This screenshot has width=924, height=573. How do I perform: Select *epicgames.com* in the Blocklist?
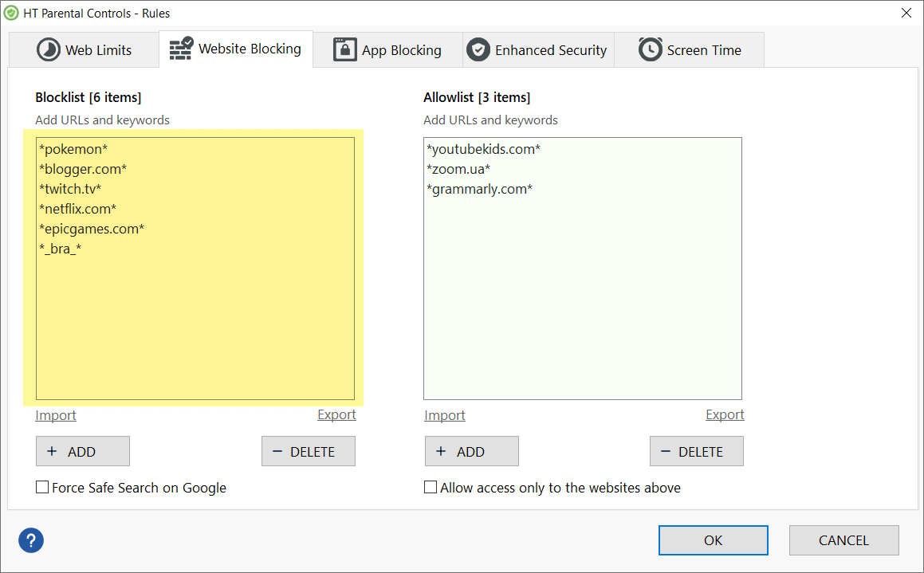coord(92,229)
